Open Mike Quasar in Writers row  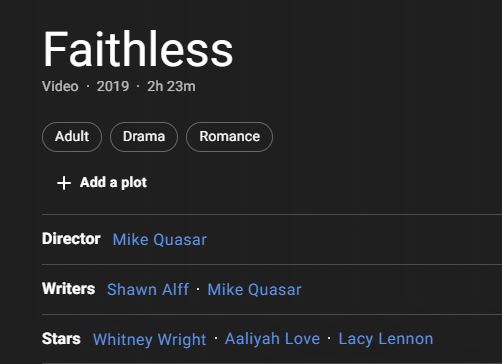pos(254,289)
